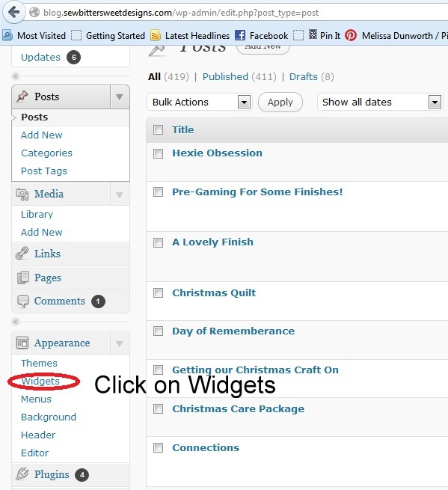Click the Posts pushpin icon in sidebar
This screenshot has height=490, width=448.
tap(22, 97)
